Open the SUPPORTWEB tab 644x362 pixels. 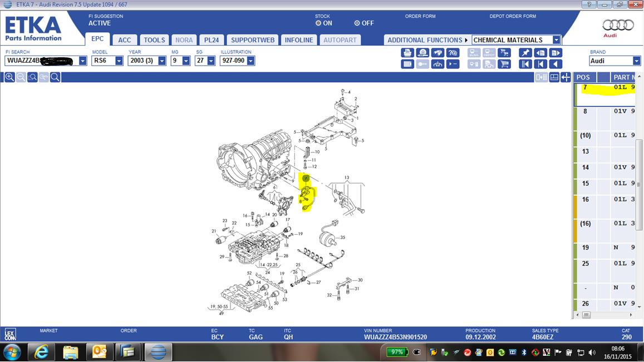[252, 40]
